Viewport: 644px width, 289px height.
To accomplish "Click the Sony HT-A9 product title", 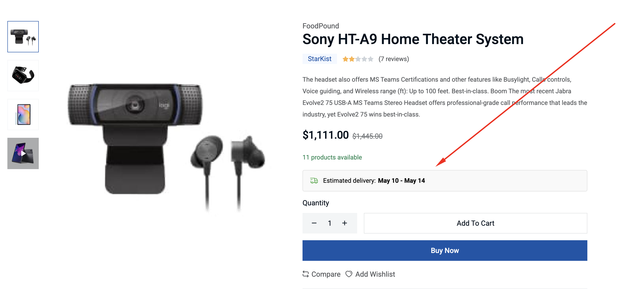I will (413, 39).
